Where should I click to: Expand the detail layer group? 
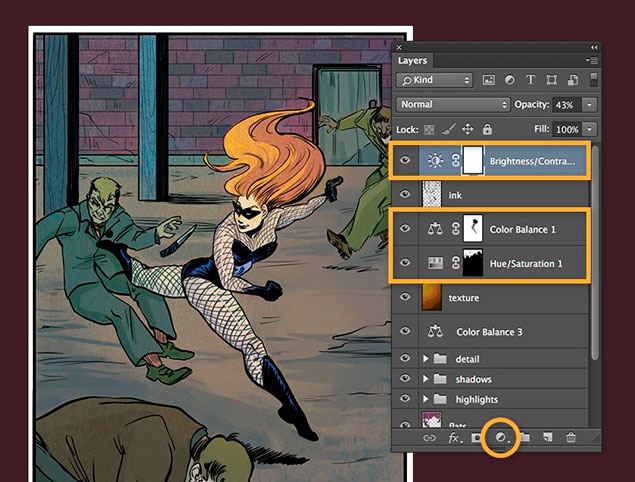(426, 359)
